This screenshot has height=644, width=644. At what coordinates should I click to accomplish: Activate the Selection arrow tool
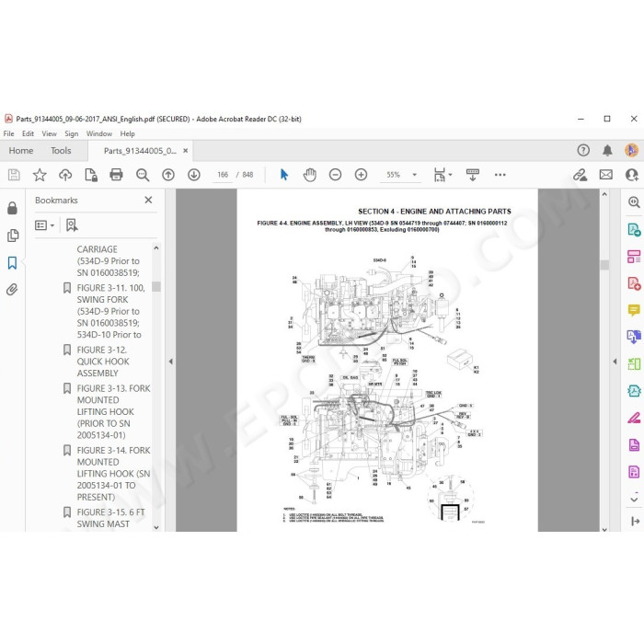click(x=283, y=175)
